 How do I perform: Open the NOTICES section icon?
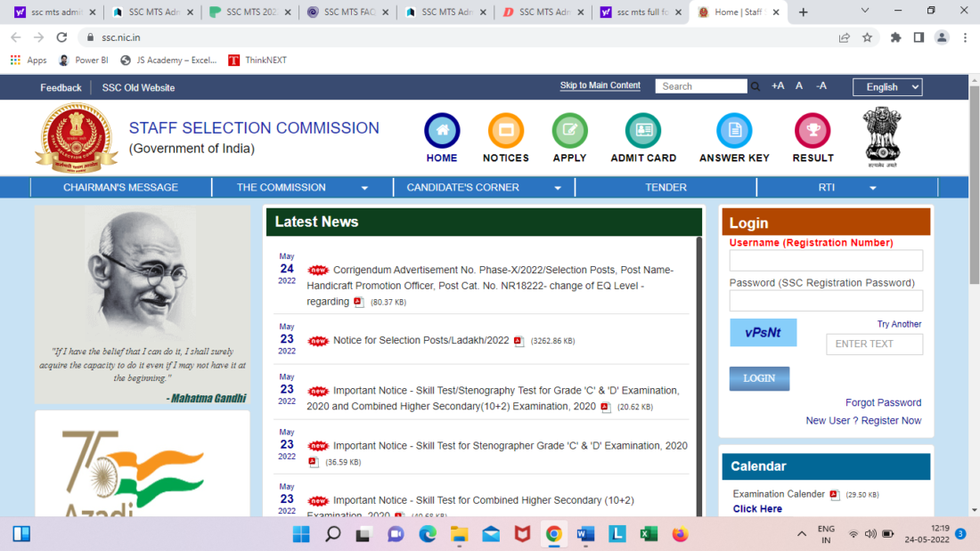[505, 130]
